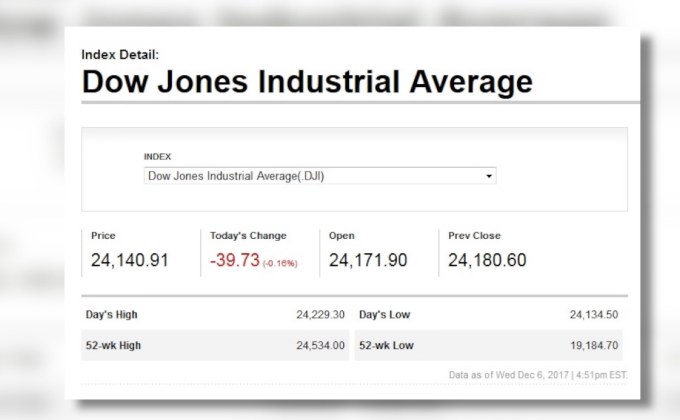
Task: Click the (-0.16%) percent change
Action: click(281, 263)
